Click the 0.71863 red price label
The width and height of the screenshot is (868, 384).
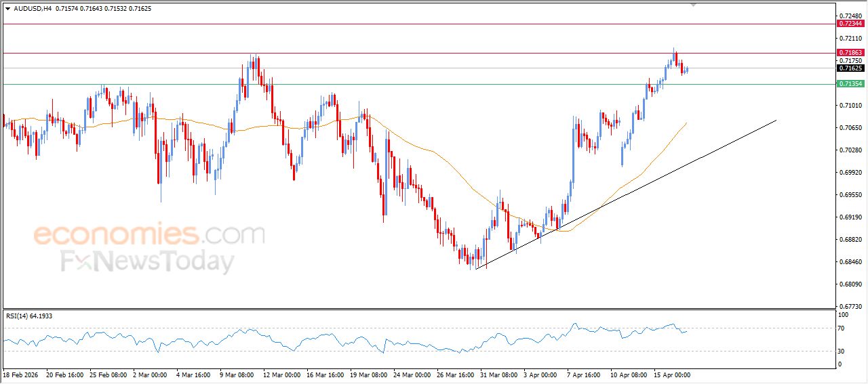pos(850,53)
